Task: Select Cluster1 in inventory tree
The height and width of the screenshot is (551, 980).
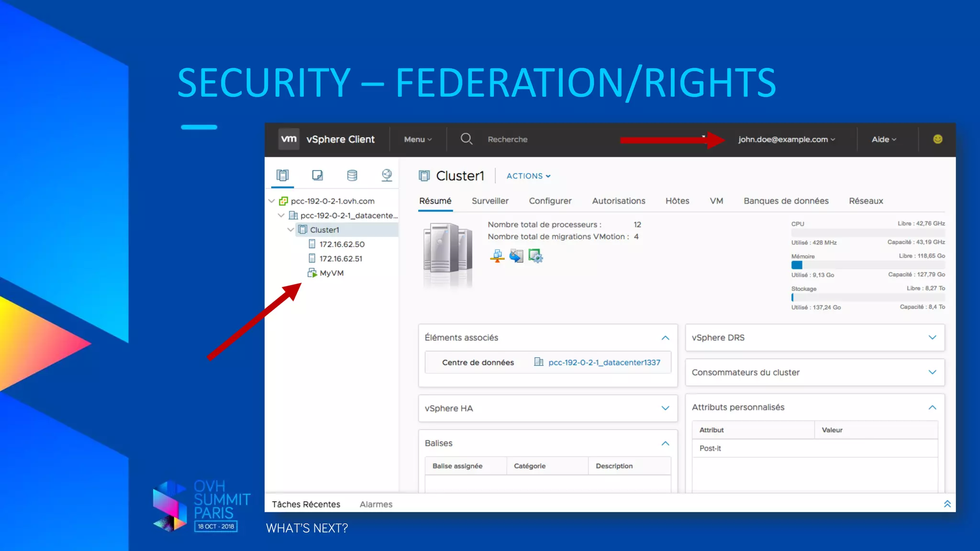Action: [x=324, y=230]
